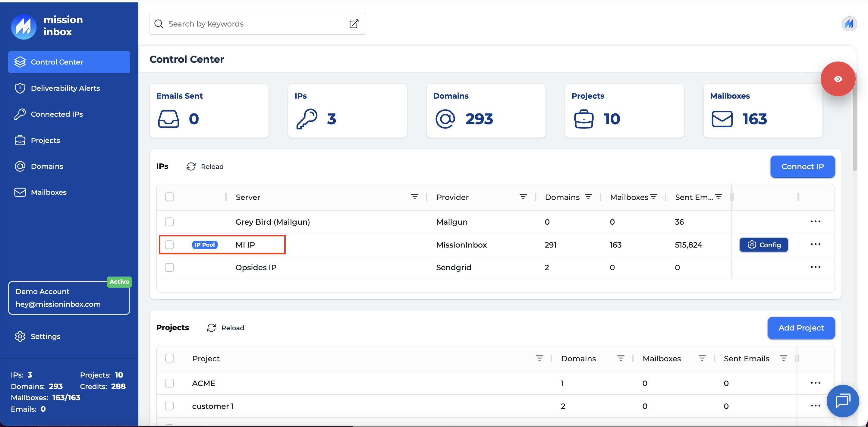The height and width of the screenshot is (427, 868).
Task: Click the open-in-new-window icon in search bar
Action: point(354,24)
